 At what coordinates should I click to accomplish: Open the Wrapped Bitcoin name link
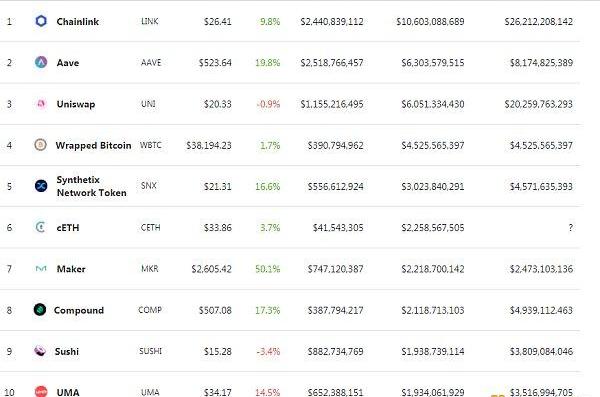(x=93, y=145)
